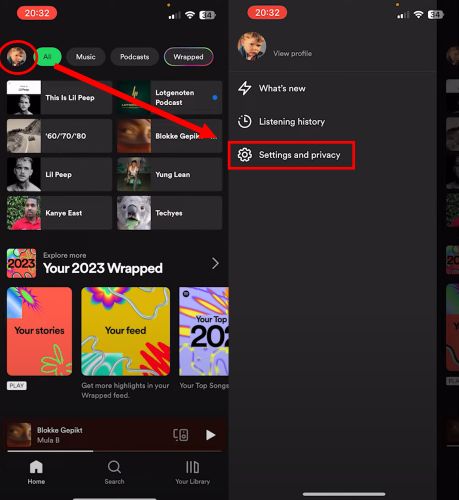Open This Is Lil Peep playlist
Viewport: 459px width, 500px height.
(x=59, y=97)
